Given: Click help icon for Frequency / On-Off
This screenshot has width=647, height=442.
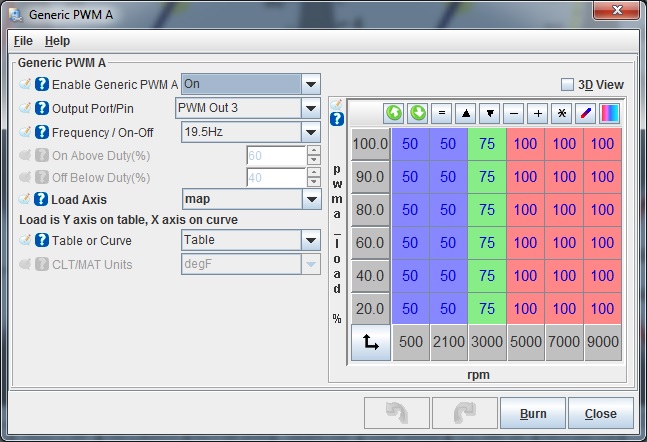Looking at the screenshot, I should point(42,132).
